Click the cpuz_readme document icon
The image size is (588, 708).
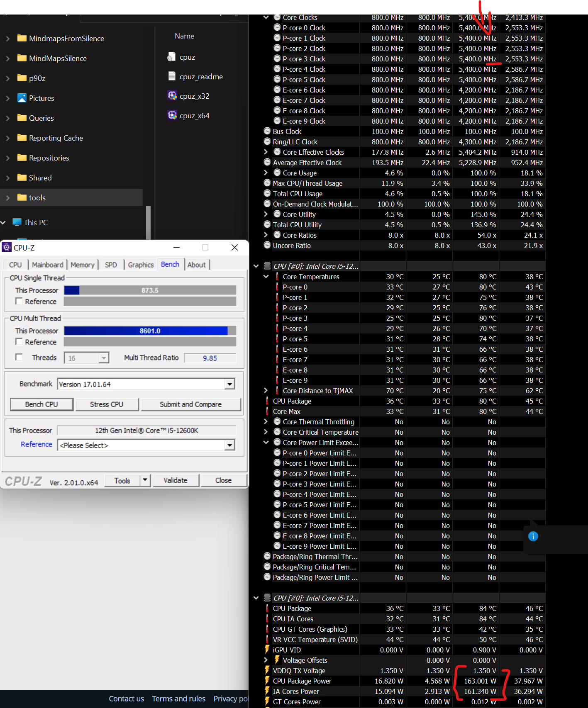(171, 76)
